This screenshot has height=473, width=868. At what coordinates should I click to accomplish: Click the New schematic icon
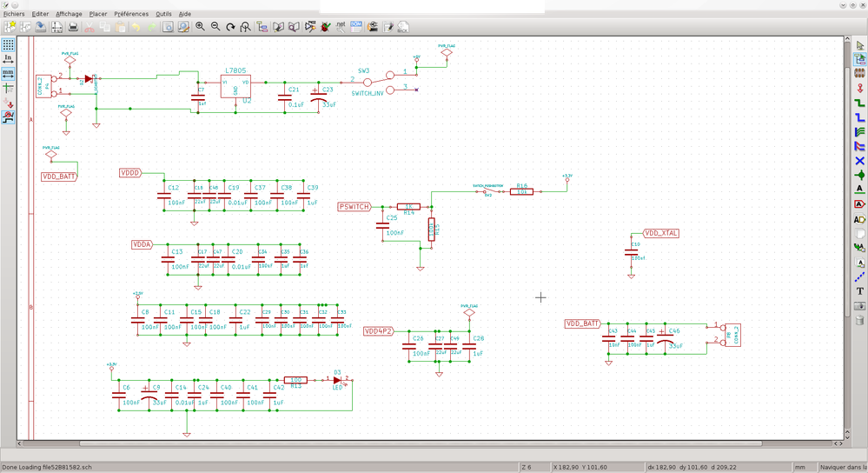click(10, 27)
